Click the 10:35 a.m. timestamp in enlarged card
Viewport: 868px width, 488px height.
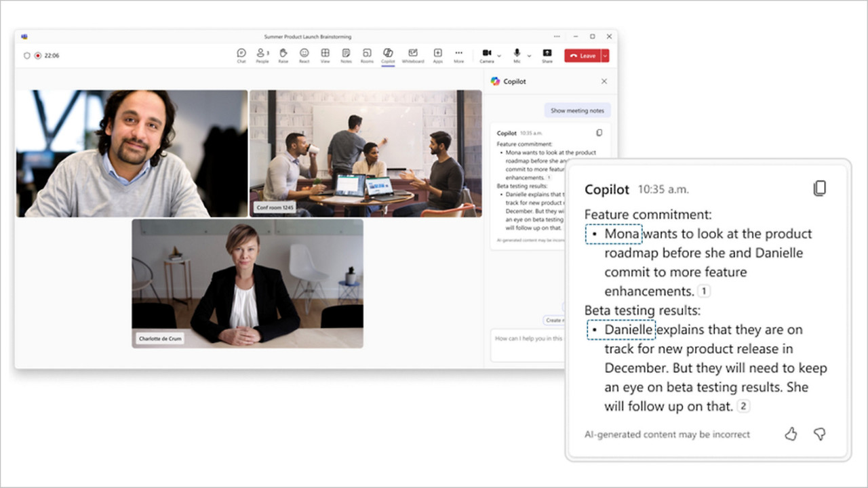[x=663, y=190]
